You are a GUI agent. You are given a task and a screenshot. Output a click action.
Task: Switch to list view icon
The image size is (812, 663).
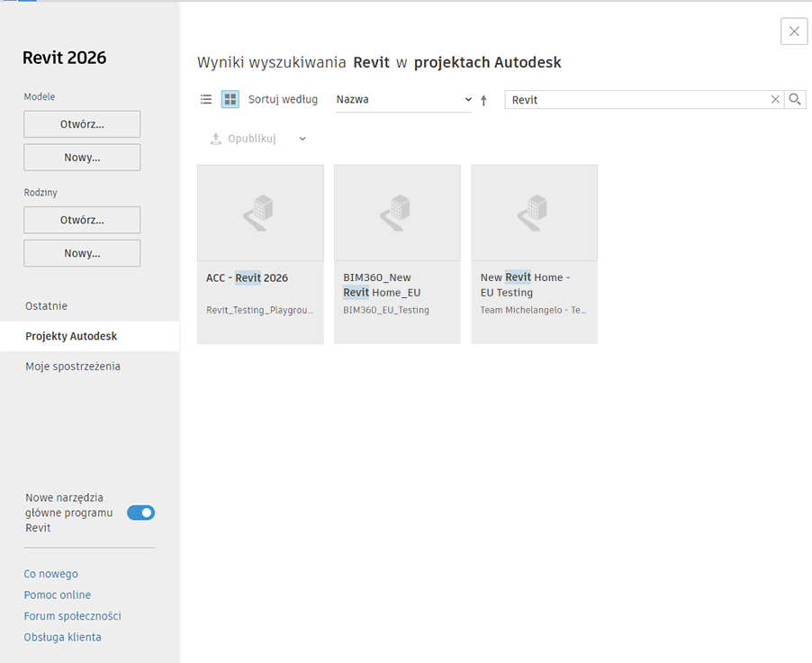pyautogui.click(x=206, y=99)
